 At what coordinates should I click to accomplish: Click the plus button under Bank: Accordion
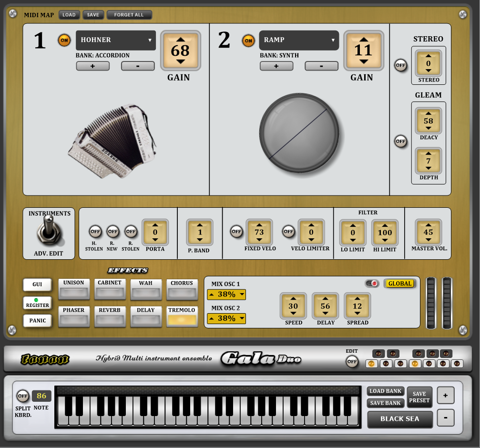click(92, 66)
